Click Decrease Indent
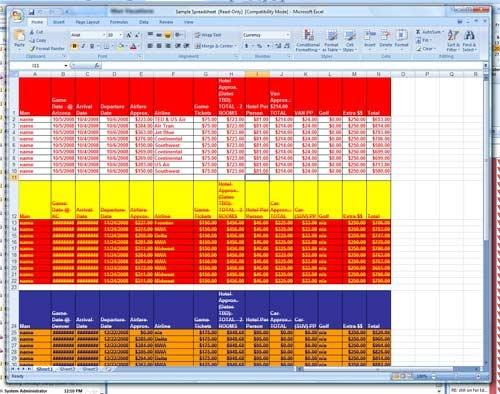The image size is (500, 394). (178, 46)
